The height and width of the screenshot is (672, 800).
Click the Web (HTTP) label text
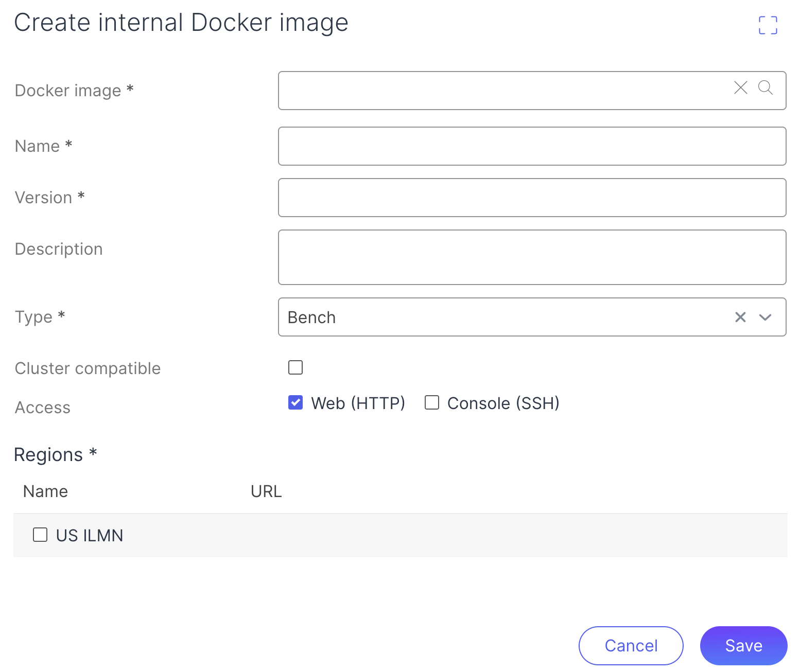pos(358,403)
